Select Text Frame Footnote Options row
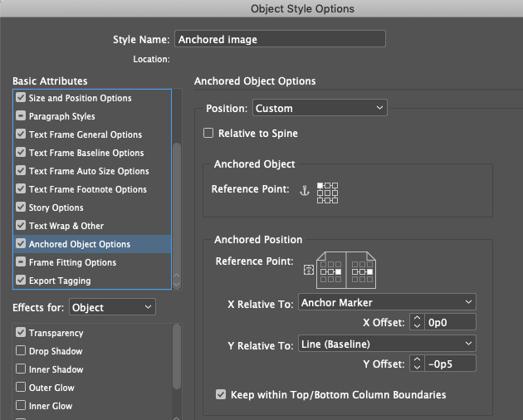Screen dimensions: 523x420 tap(92, 189)
